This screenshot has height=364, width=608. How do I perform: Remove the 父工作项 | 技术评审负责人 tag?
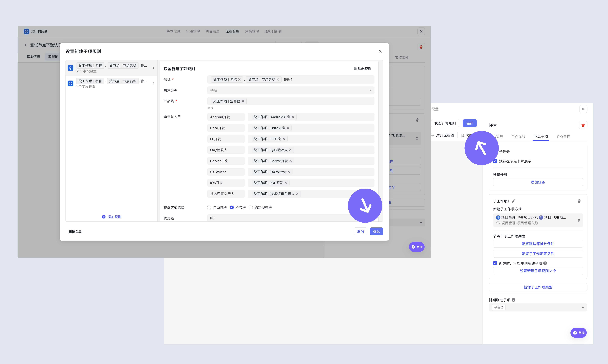(x=297, y=194)
